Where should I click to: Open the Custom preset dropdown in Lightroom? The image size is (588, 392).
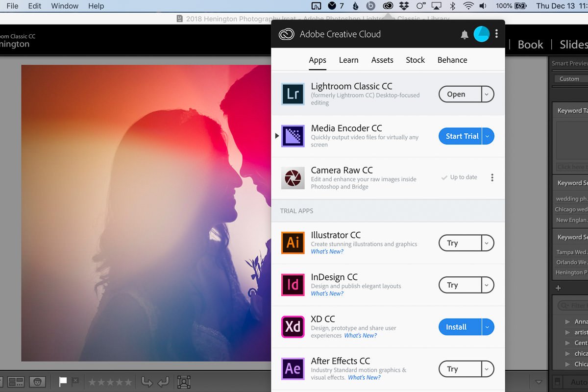[571, 79]
